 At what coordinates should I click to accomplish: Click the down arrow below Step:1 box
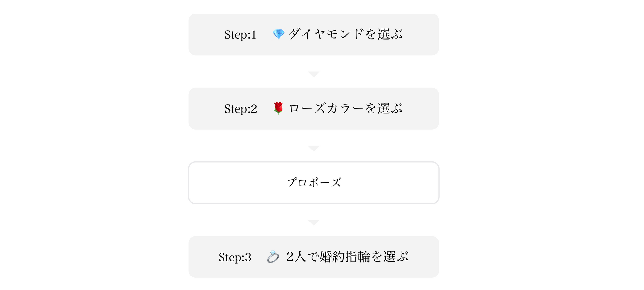314,74
